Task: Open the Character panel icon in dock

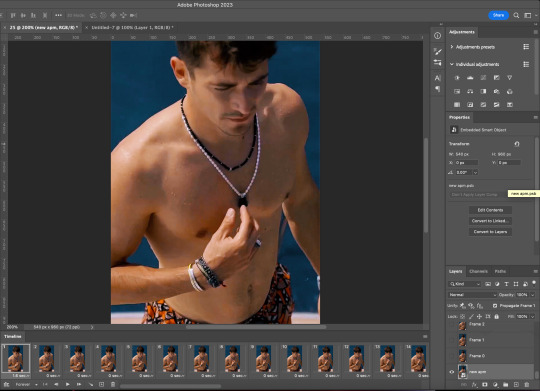Action: click(x=437, y=78)
